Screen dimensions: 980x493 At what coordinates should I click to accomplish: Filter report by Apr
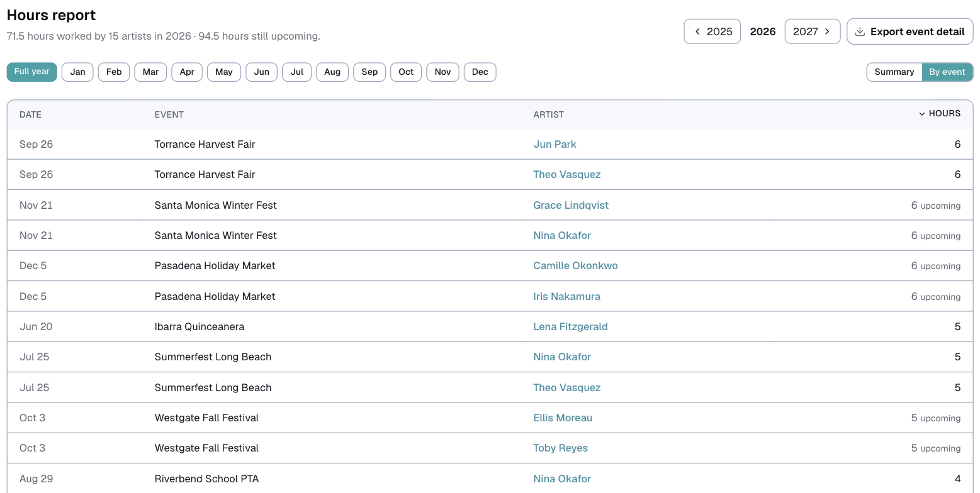(187, 72)
